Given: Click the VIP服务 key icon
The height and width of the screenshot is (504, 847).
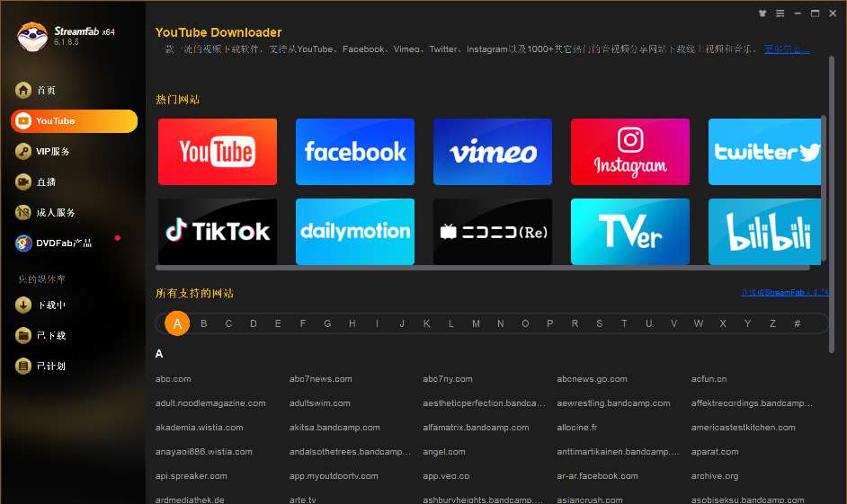Looking at the screenshot, I should [23, 152].
